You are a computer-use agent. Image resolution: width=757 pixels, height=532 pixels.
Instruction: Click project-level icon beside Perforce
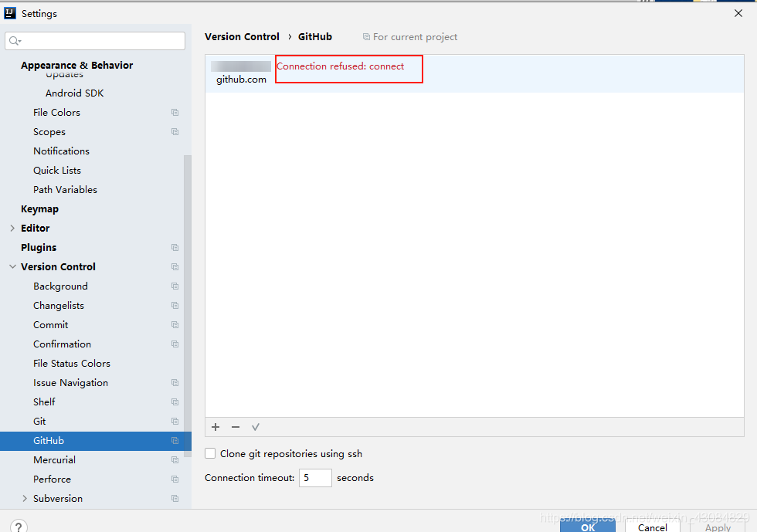pyautogui.click(x=175, y=479)
